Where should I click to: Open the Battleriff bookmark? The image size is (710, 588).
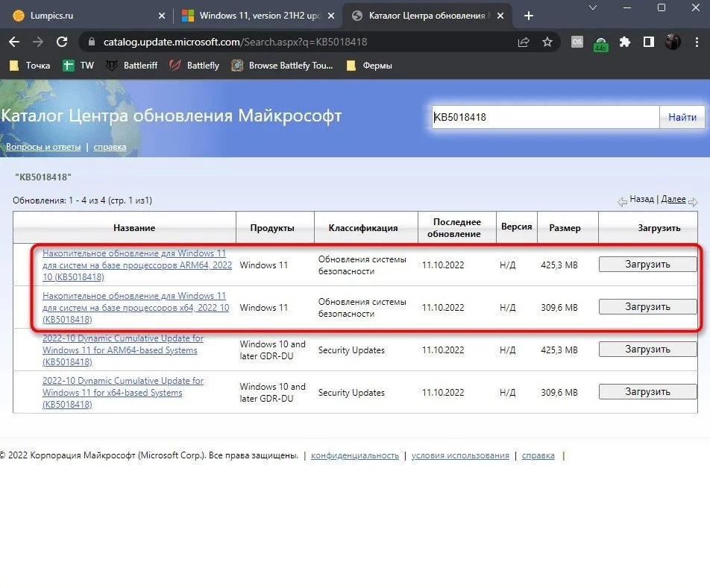(131, 66)
